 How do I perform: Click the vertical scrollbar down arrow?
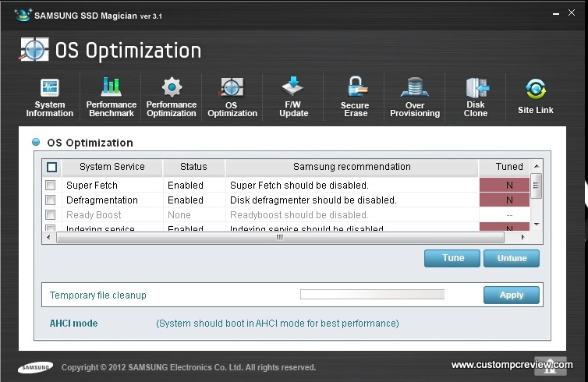click(537, 225)
